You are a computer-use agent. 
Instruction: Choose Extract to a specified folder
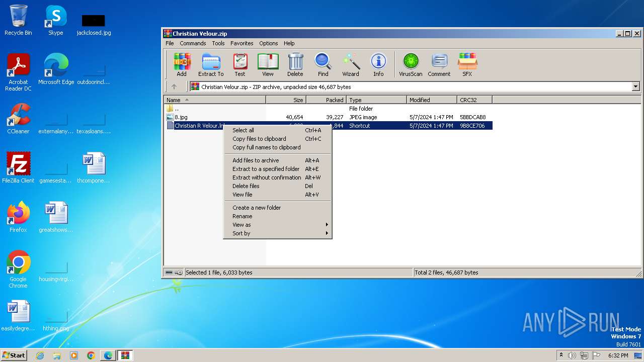point(278,169)
